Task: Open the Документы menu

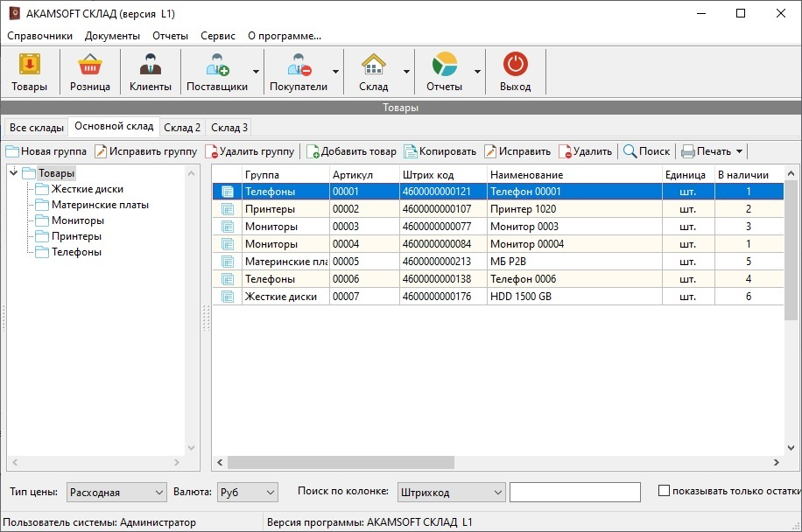Action: click(112, 36)
